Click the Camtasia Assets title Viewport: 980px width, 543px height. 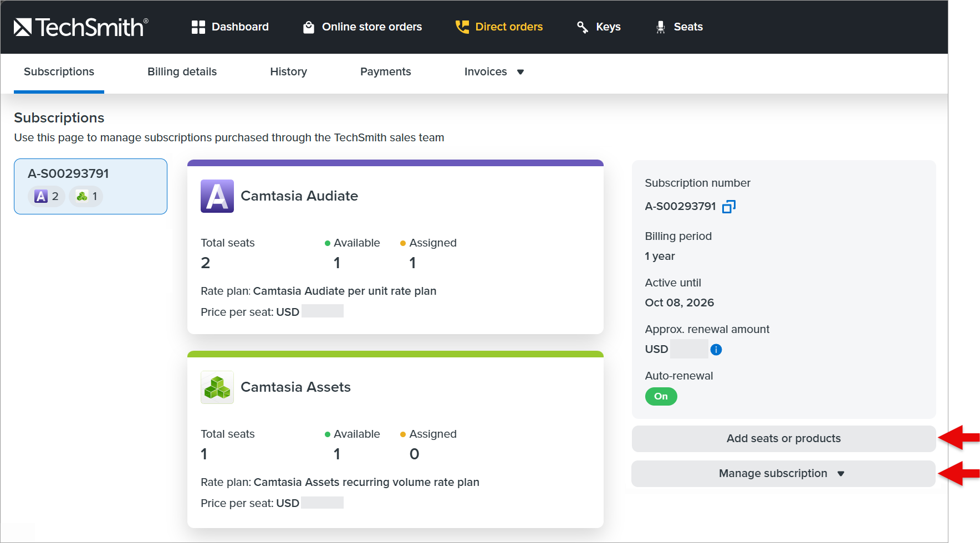(295, 387)
